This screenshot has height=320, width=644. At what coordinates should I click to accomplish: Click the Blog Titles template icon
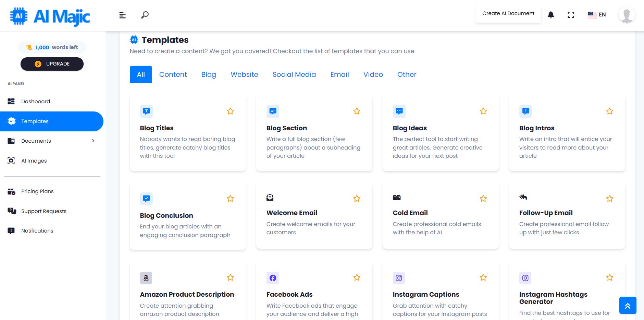pos(146,111)
